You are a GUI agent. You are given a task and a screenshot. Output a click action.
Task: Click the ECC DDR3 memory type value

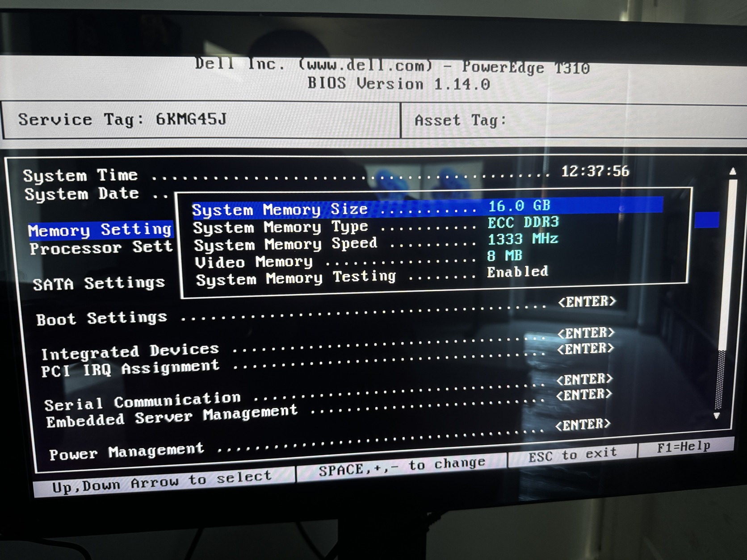[523, 222]
